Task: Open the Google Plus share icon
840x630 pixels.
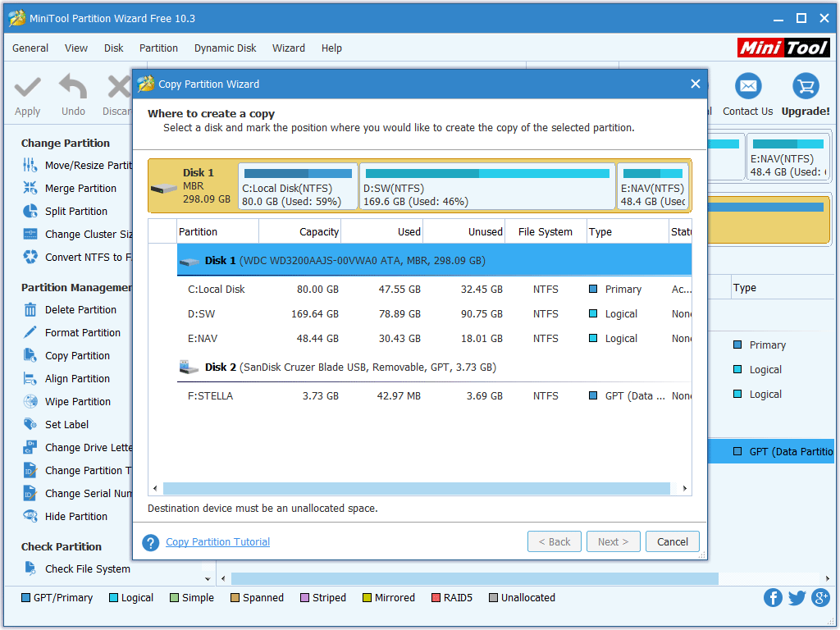Action: (820, 597)
